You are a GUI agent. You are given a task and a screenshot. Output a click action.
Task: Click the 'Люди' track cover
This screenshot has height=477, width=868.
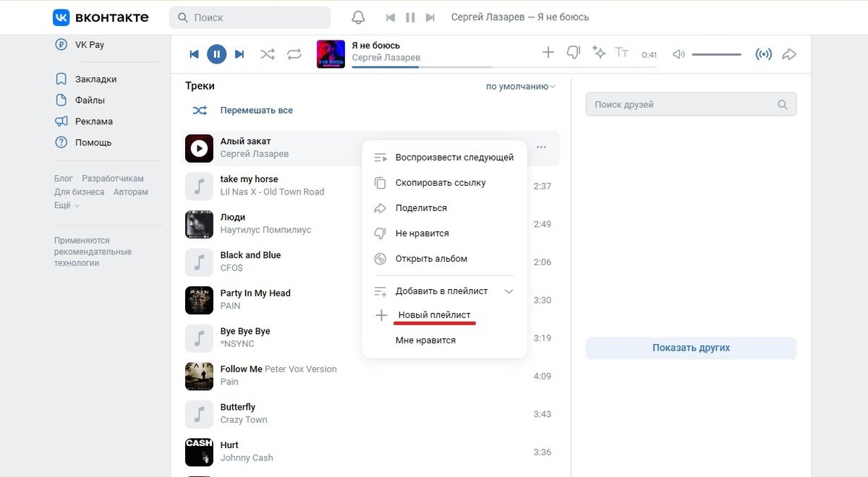[x=199, y=224]
